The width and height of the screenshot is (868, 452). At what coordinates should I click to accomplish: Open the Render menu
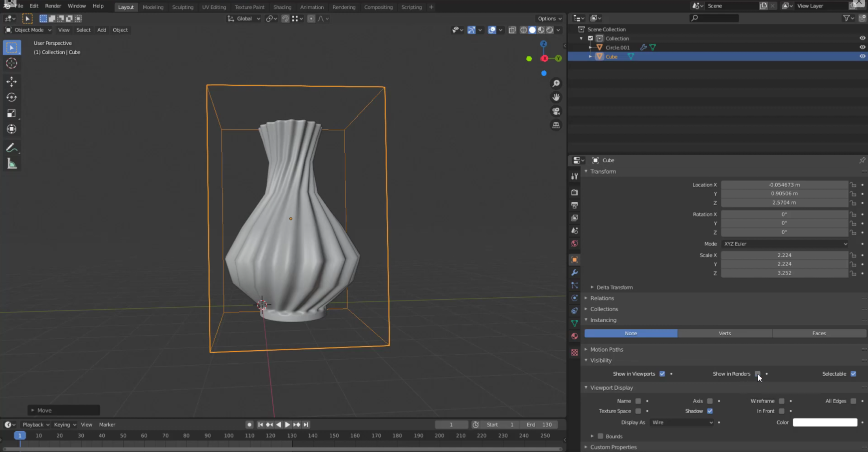[53, 6]
